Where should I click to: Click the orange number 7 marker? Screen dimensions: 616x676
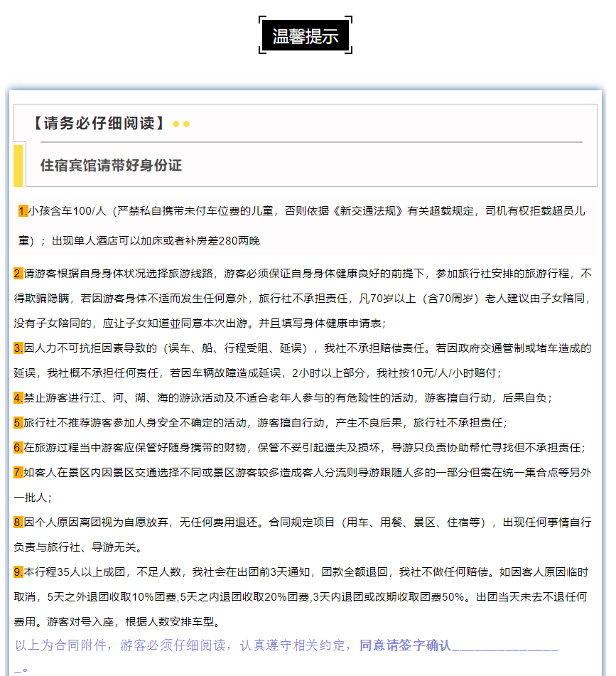tap(18, 472)
